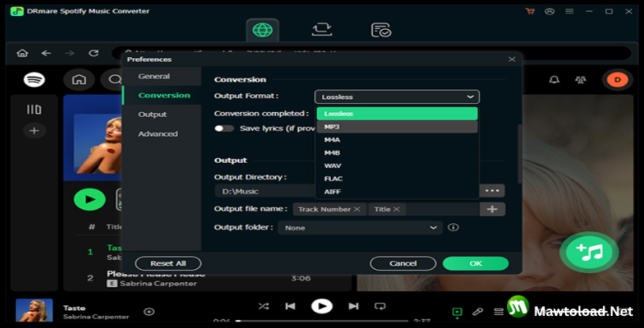Switch to the Advanced preferences tab

(x=162, y=134)
